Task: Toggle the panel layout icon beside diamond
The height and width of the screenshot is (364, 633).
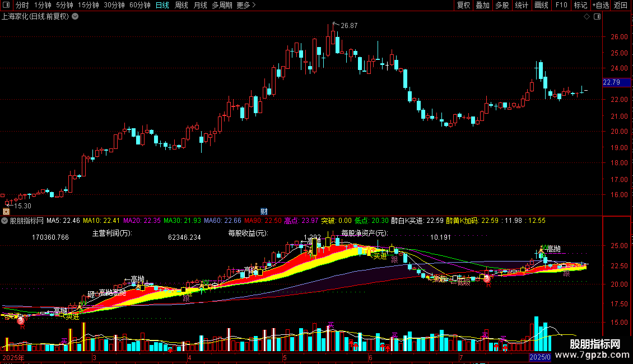Action: [597, 17]
